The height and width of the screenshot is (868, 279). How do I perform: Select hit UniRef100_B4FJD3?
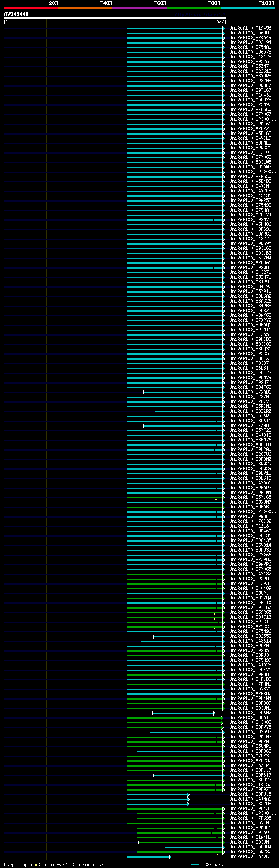250,679
